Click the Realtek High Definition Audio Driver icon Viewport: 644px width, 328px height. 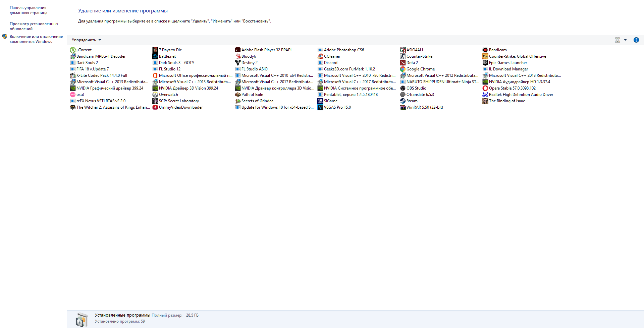click(485, 95)
